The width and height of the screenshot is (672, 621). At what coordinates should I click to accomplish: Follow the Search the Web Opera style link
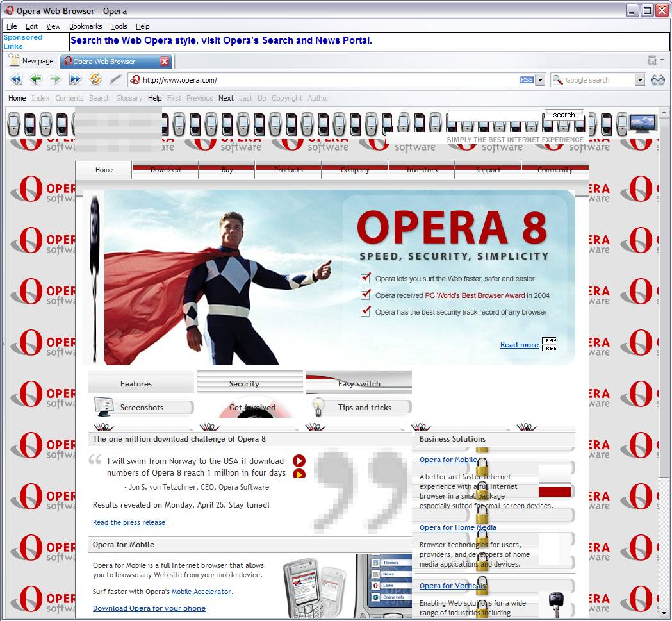(x=221, y=40)
